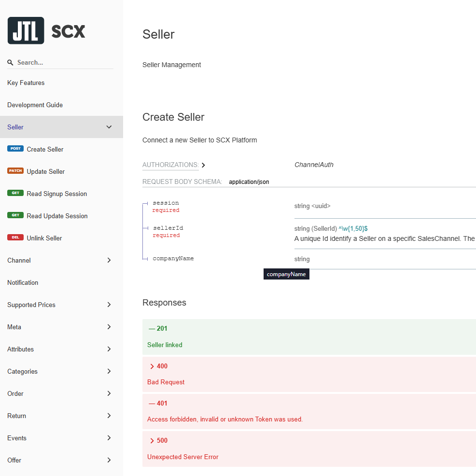The height and width of the screenshot is (476, 476).
Task: Click the session property name
Action: click(166, 203)
